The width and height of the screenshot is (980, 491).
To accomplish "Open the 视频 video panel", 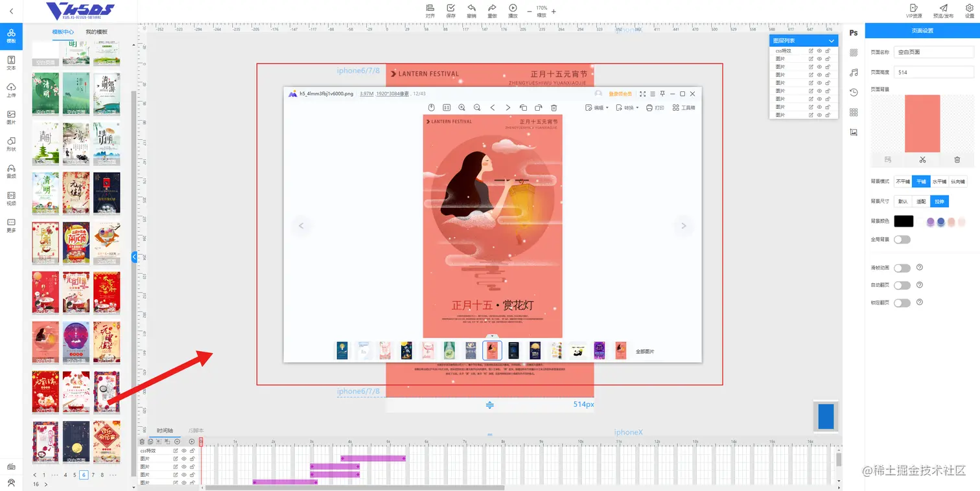I will (x=11, y=198).
